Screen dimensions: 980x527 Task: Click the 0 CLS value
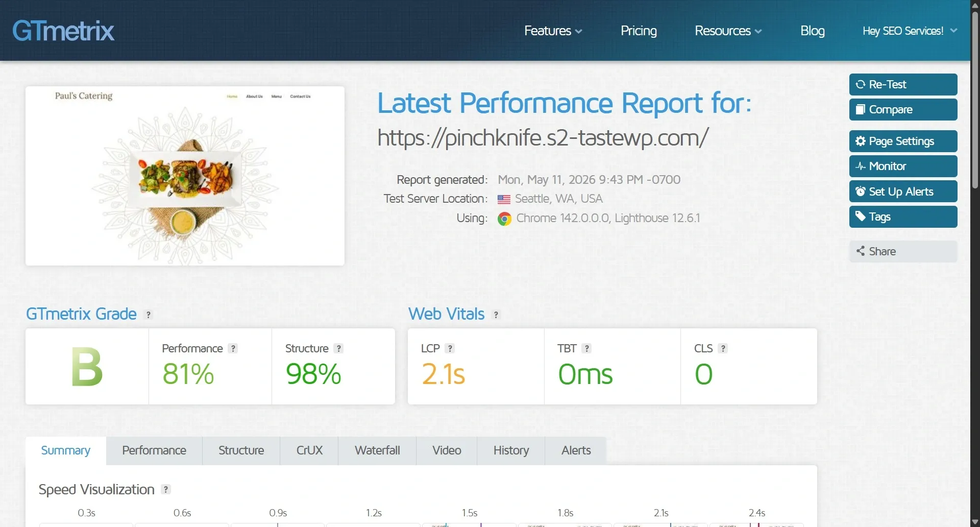pyautogui.click(x=703, y=374)
